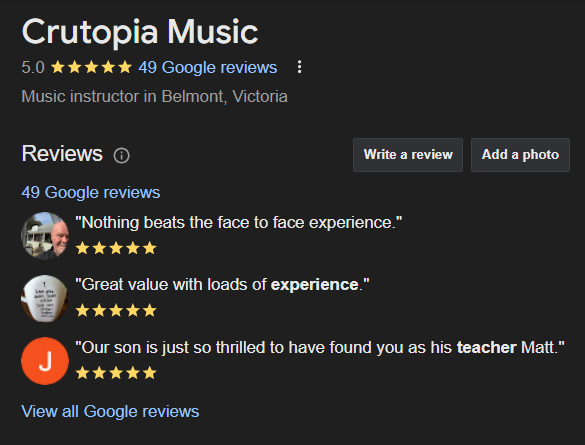Click the 5.0 rating number
This screenshot has width=585, height=445.
point(33,68)
